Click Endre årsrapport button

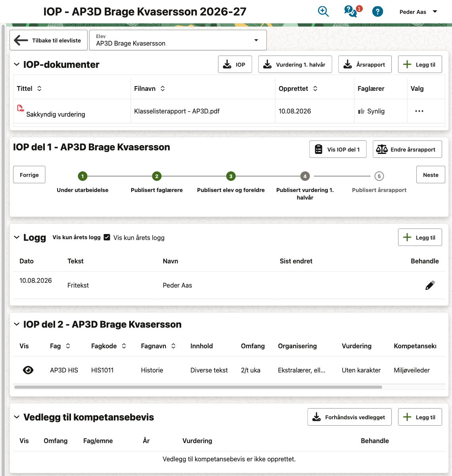[x=407, y=149]
